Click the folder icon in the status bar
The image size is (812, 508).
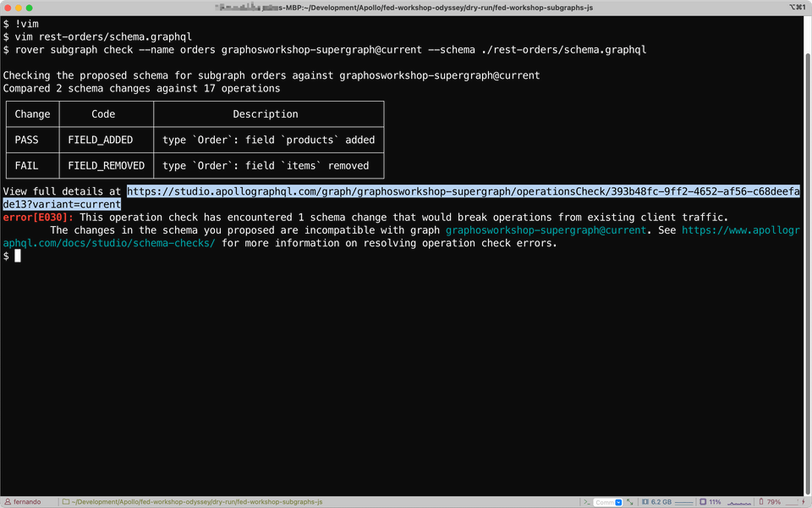coord(66,502)
